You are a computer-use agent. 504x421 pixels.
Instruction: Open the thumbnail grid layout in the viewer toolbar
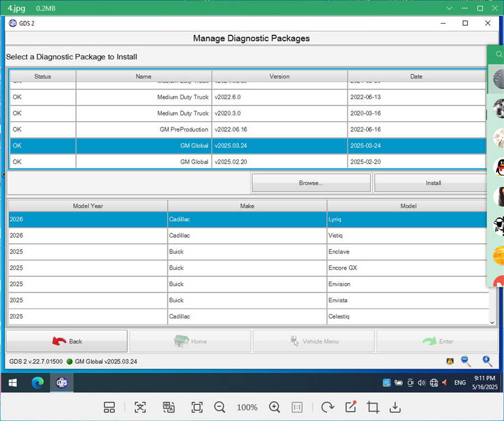pyautogui.click(x=109, y=407)
